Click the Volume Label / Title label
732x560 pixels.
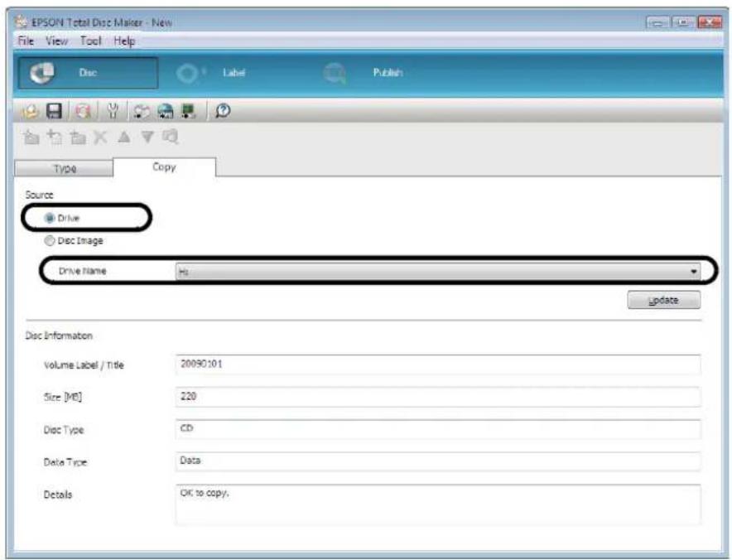(x=84, y=365)
